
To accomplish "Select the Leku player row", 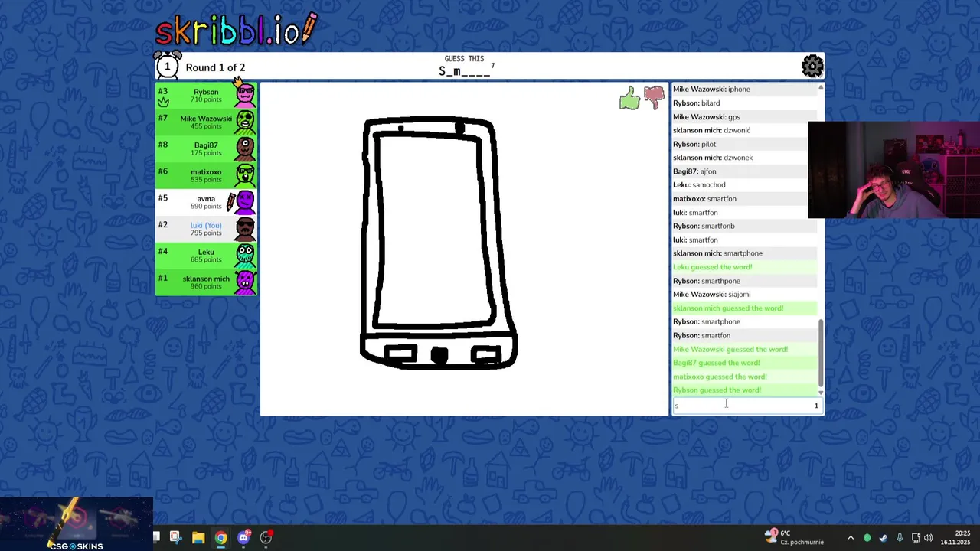I will [206, 256].
